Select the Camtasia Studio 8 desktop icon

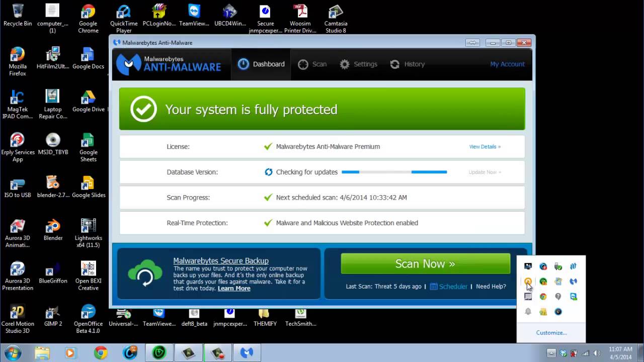[336, 19]
